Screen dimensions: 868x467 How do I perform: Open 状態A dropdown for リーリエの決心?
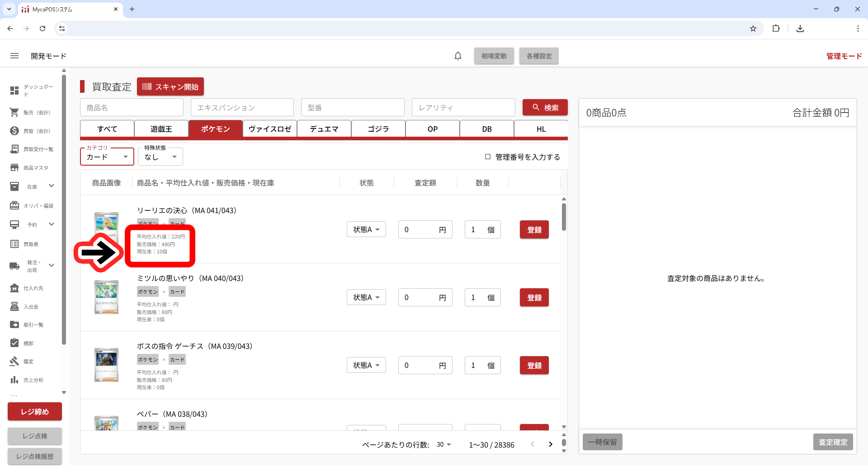[366, 229]
